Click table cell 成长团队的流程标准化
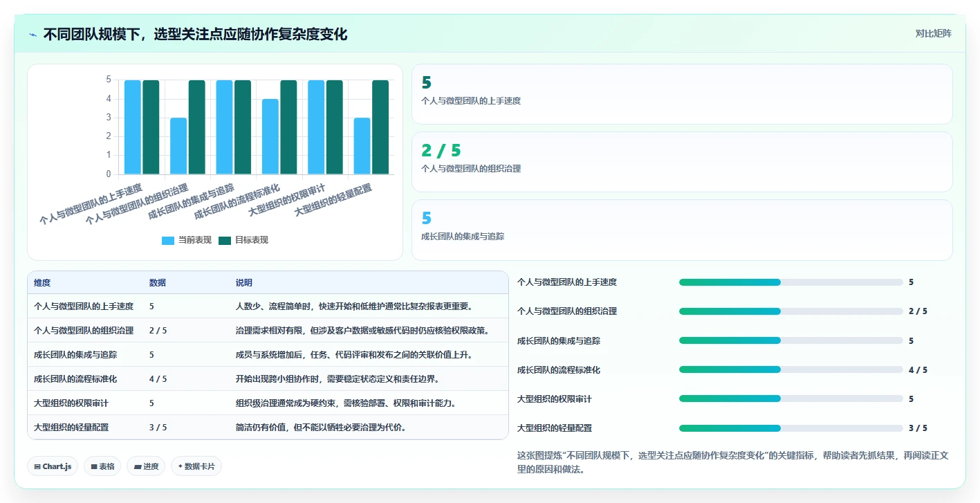 coord(75,378)
